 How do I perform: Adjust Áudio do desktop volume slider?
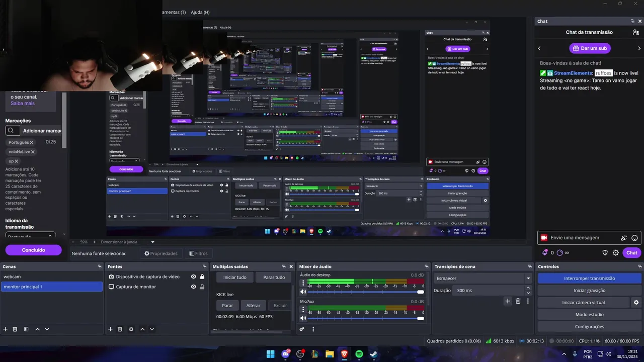366,292
